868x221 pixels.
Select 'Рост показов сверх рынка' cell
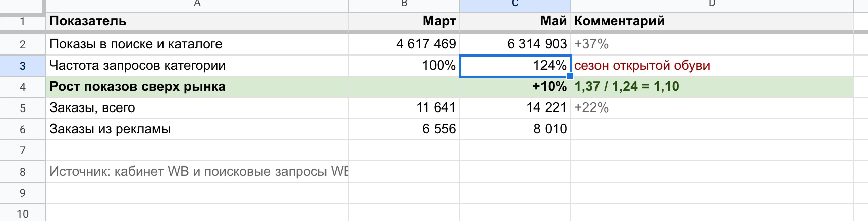(197, 87)
